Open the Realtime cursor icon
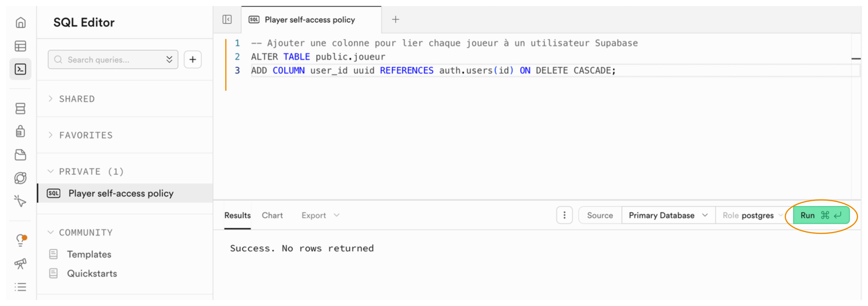This screenshot has width=868, height=306. (x=21, y=201)
